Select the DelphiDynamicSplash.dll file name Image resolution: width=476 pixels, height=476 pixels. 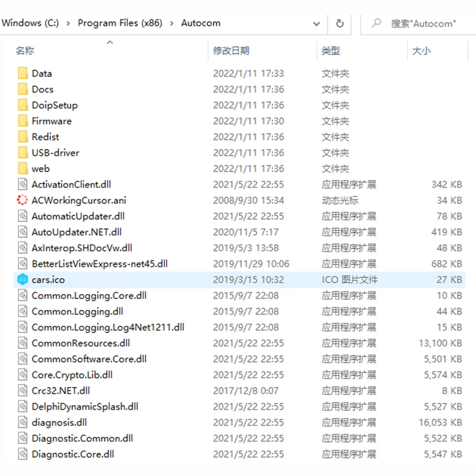click(85, 407)
